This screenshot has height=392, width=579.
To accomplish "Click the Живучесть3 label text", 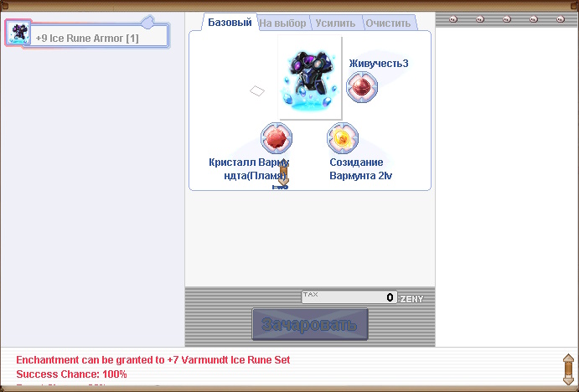I will [378, 63].
